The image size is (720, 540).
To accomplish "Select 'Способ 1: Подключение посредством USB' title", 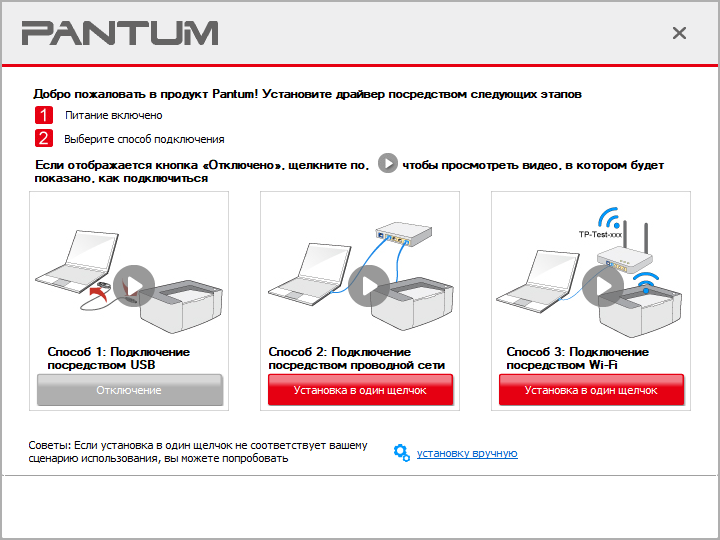I will point(118,358).
